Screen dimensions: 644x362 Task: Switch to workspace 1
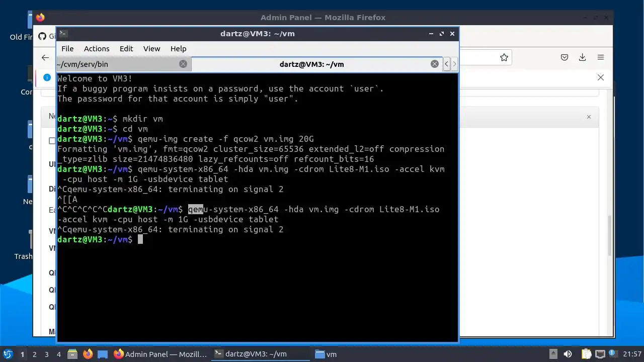(x=22, y=354)
